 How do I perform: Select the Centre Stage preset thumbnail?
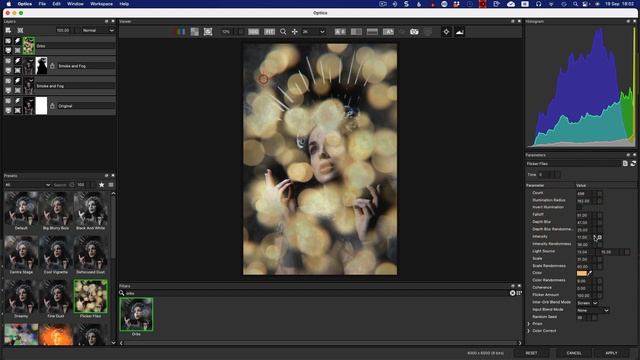pyautogui.click(x=21, y=253)
